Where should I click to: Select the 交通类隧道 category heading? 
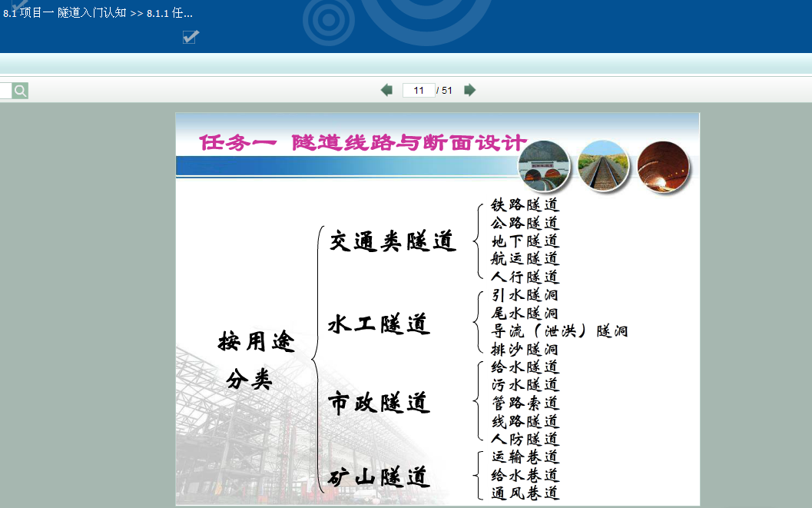click(x=393, y=241)
